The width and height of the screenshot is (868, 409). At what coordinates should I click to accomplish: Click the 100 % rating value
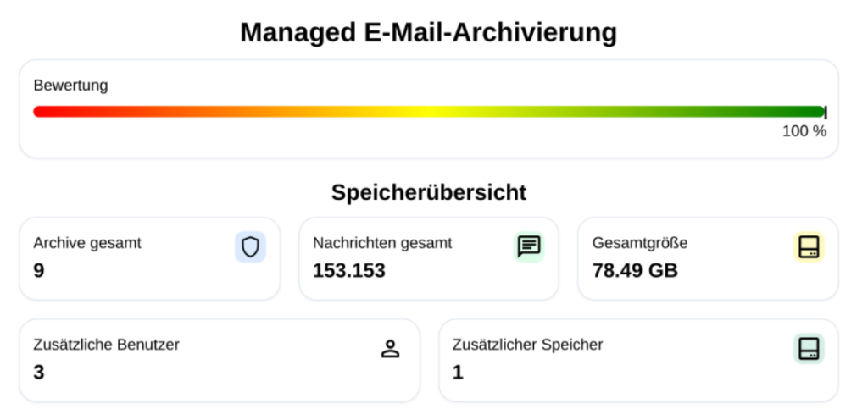point(804,131)
